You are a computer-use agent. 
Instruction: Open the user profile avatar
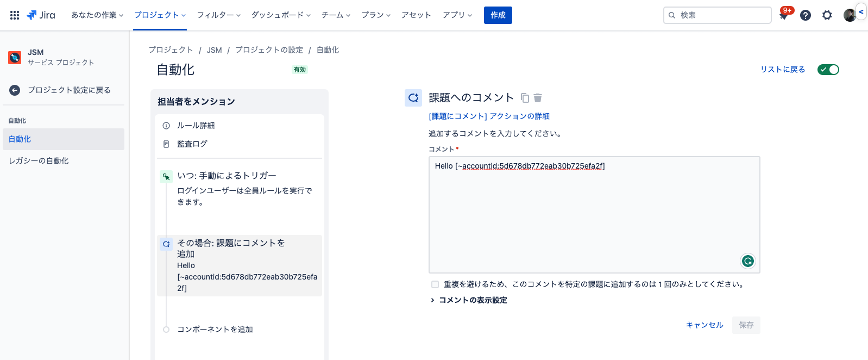tap(850, 15)
